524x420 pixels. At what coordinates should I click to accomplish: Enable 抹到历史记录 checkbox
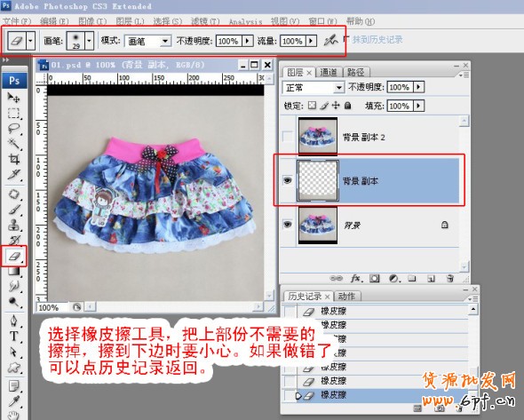click(346, 39)
